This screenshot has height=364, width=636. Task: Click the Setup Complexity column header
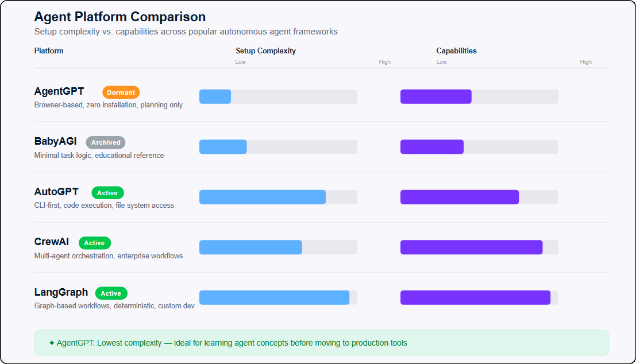[x=265, y=51]
